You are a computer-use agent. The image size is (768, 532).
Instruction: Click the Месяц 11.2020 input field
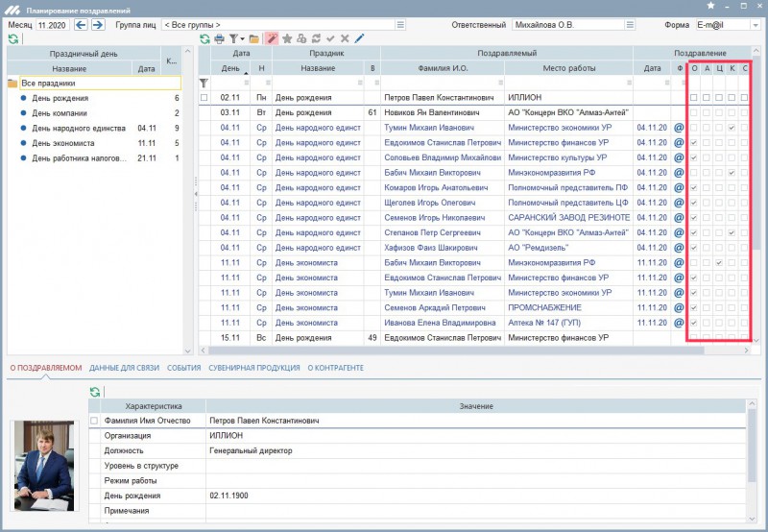coord(53,25)
